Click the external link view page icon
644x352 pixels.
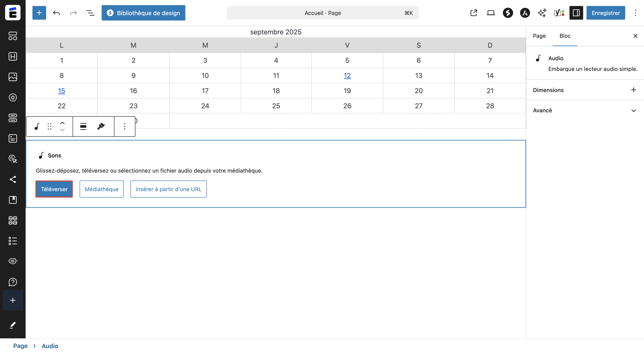(x=474, y=13)
